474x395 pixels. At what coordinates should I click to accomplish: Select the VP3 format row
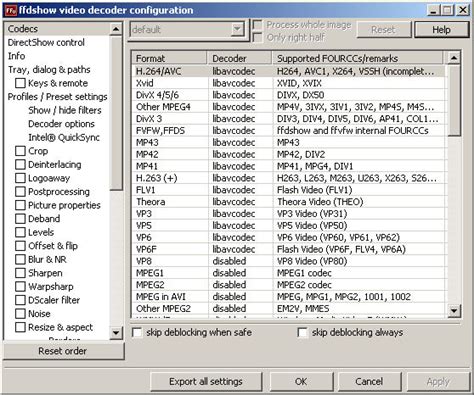(x=288, y=214)
